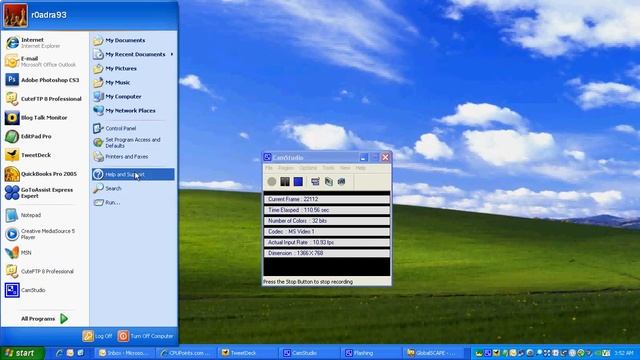Open My Music

pyautogui.click(x=133, y=82)
